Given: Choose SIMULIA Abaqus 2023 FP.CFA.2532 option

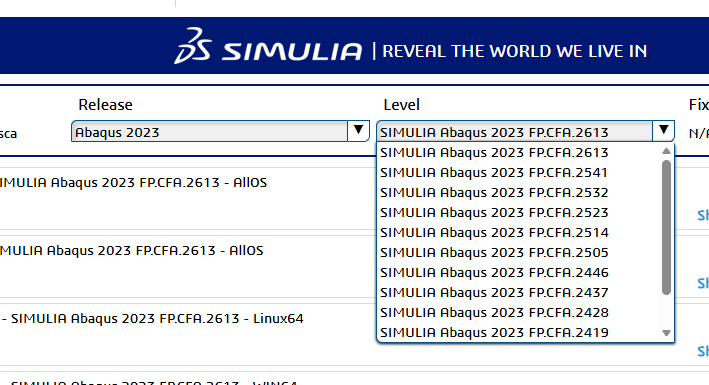Looking at the screenshot, I should point(494,192).
